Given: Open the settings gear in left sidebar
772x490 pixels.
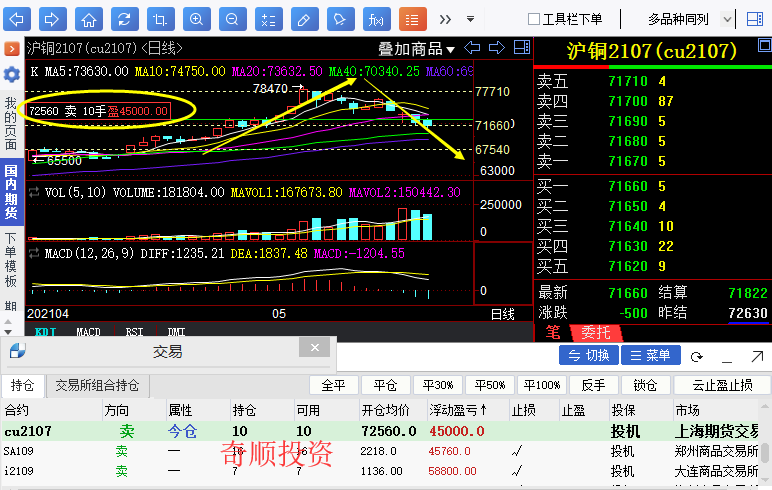Looking at the screenshot, I should click(x=12, y=75).
